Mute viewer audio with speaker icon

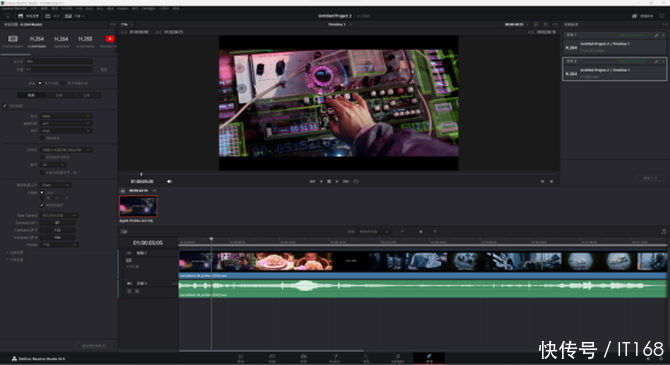click(x=169, y=182)
